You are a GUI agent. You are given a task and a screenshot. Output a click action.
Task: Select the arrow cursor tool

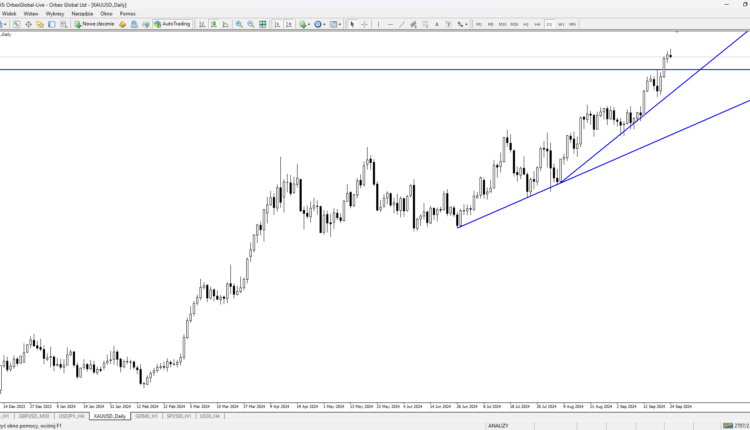pyautogui.click(x=352, y=24)
